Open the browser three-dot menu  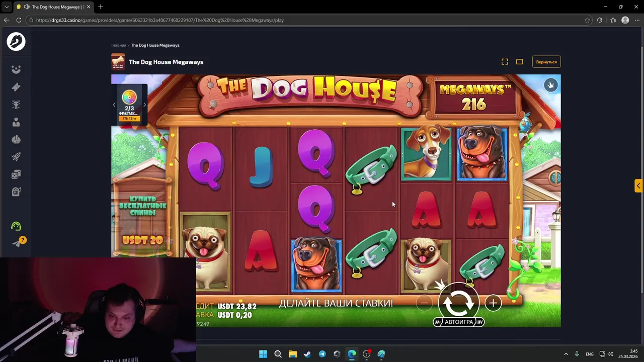(x=637, y=20)
